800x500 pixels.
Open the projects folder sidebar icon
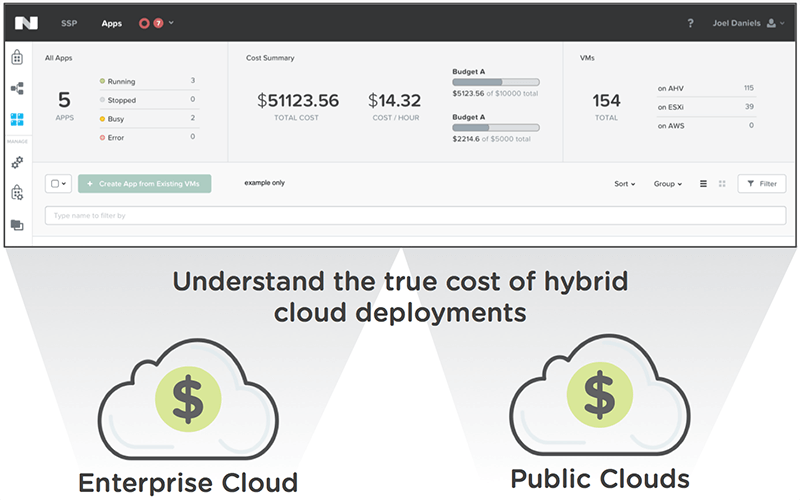pos(17,225)
